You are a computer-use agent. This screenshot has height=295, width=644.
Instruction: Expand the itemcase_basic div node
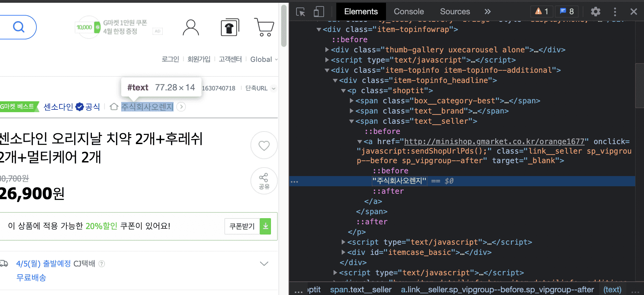(343, 252)
